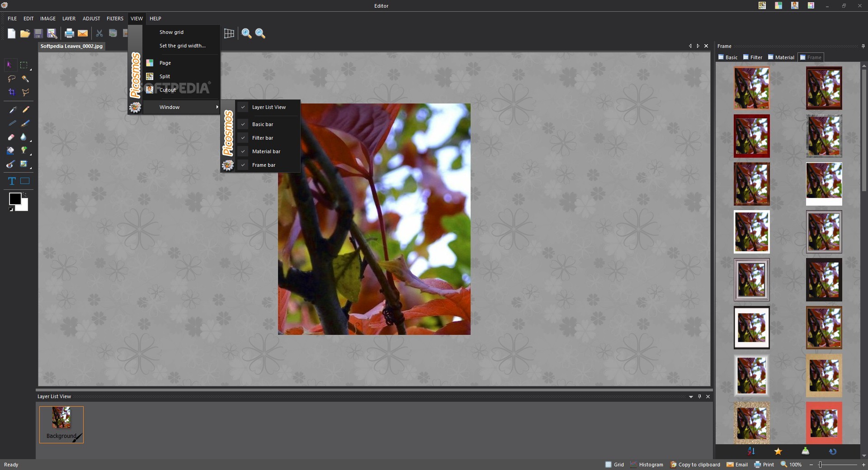Select the Crop tool
The width and height of the screenshot is (868, 470).
11,92
